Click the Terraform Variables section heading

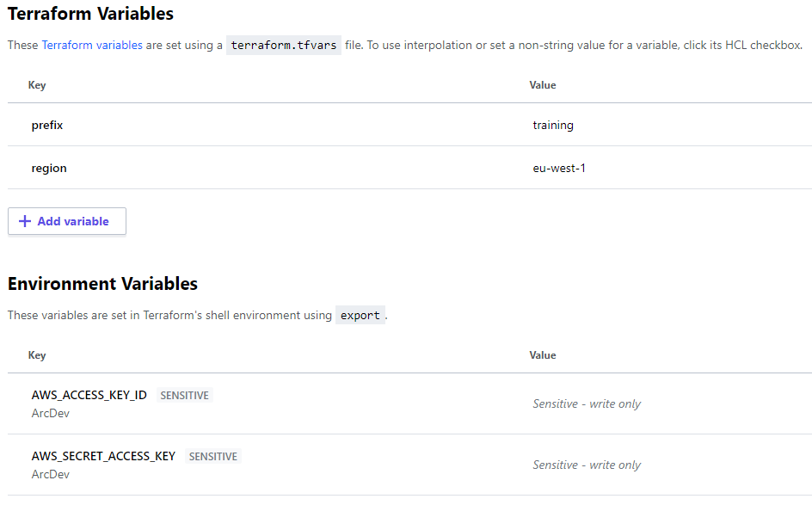(x=91, y=14)
